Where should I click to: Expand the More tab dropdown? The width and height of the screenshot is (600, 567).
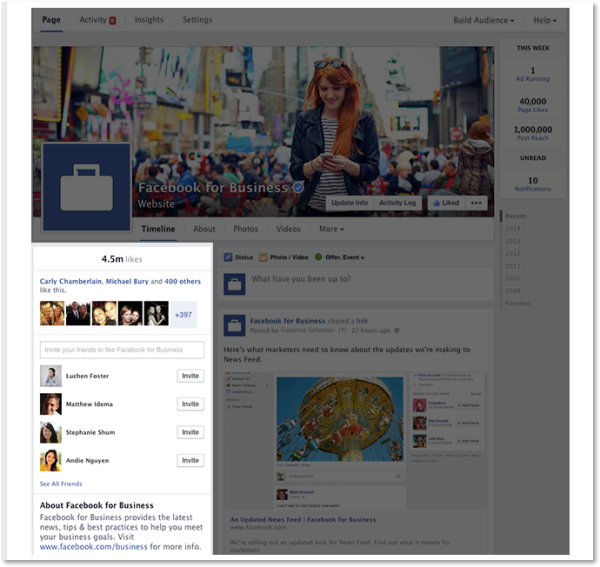[x=332, y=229]
